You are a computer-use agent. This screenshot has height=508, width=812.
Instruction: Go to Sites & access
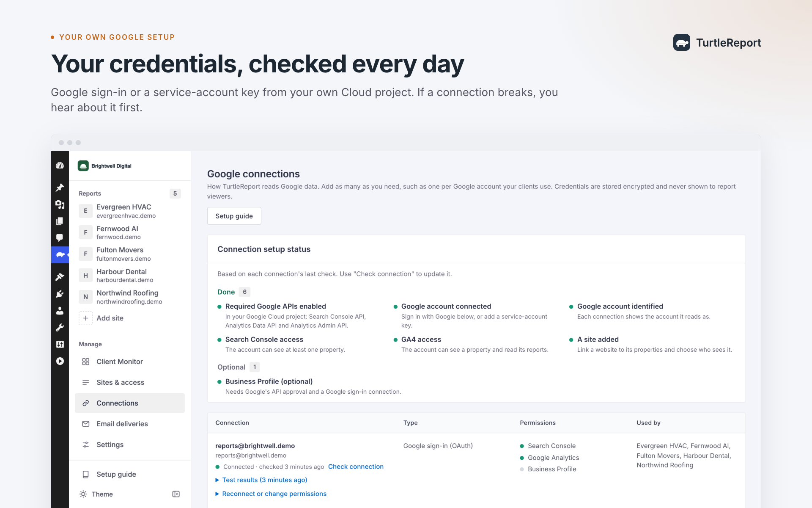pos(130,382)
